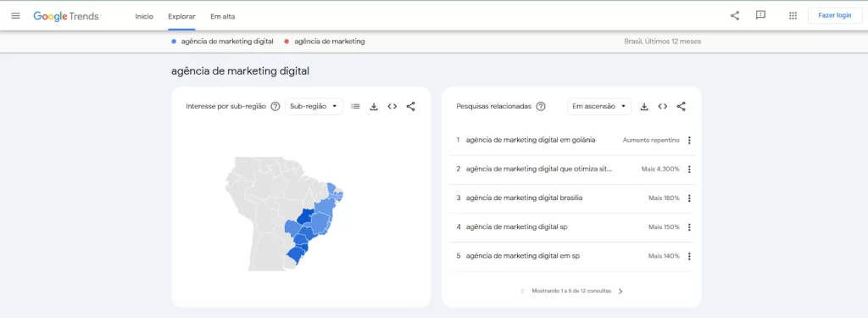Open query agência de marketing digital em goiânia
The width and height of the screenshot is (868, 318).
tap(531, 140)
